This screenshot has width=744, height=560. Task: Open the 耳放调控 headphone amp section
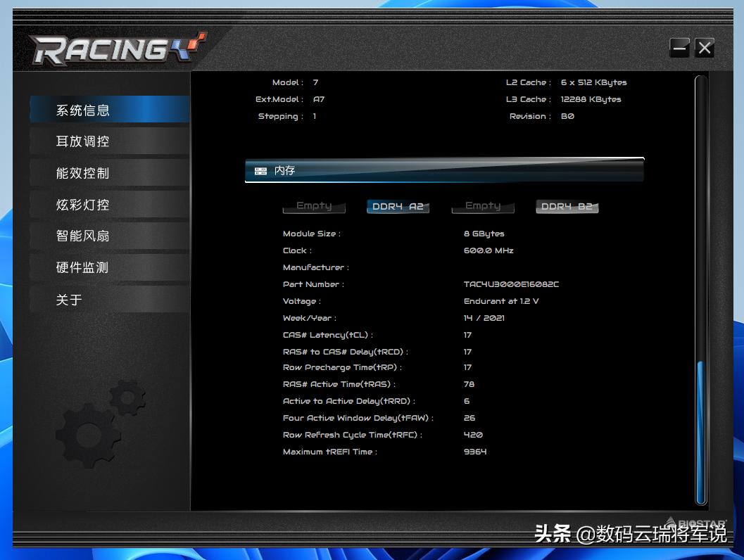click(110, 141)
